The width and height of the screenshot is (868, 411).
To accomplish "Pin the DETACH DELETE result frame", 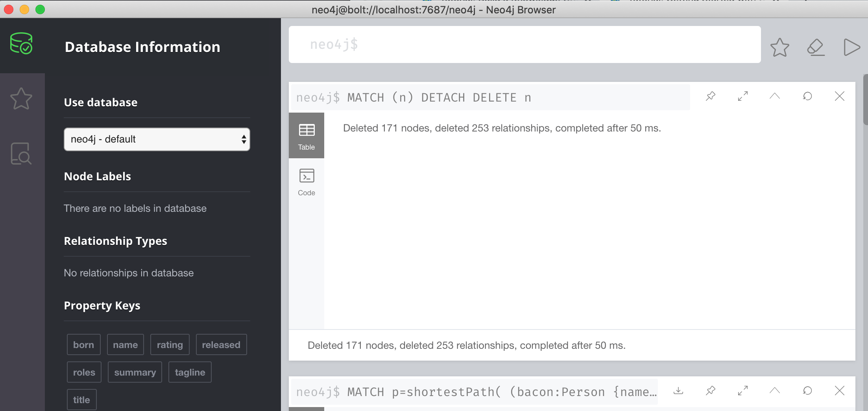I will point(711,96).
